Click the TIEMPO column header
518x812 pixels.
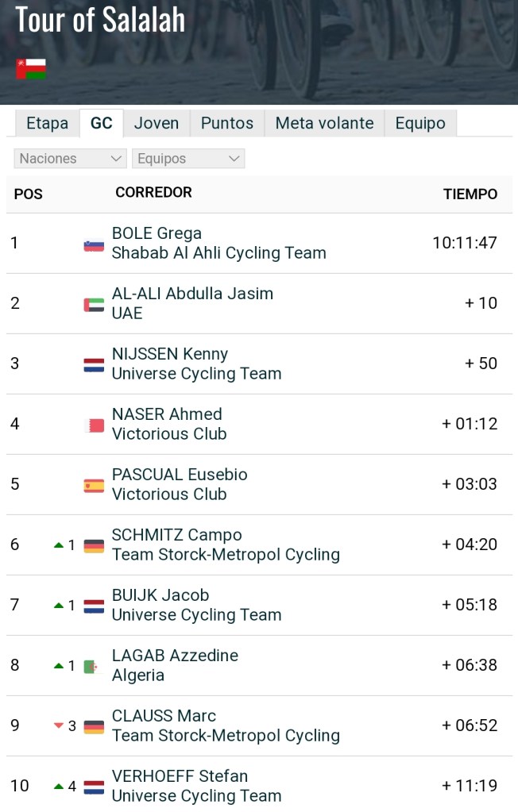pyautogui.click(x=470, y=194)
